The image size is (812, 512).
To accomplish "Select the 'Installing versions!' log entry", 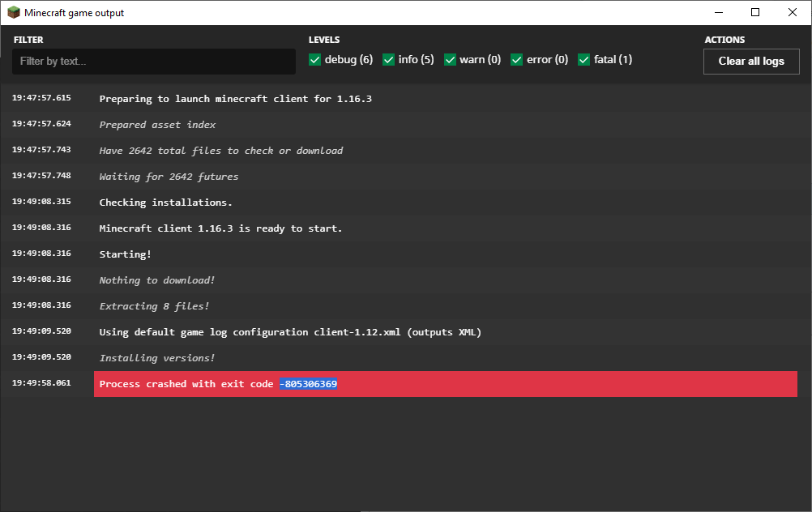I will pos(157,358).
